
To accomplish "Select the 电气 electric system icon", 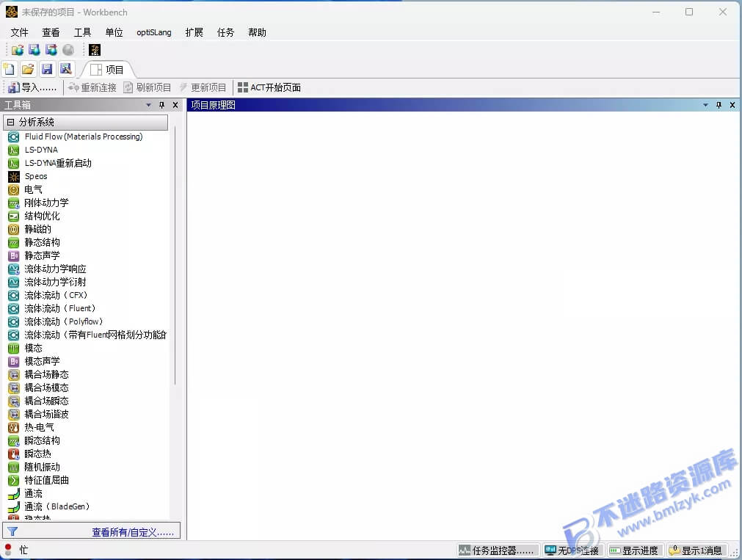I will point(14,190).
